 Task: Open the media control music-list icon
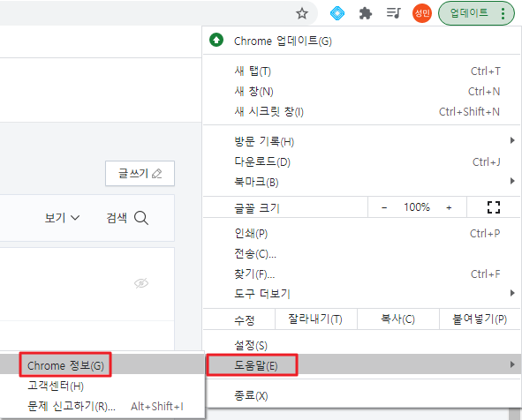[394, 13]
